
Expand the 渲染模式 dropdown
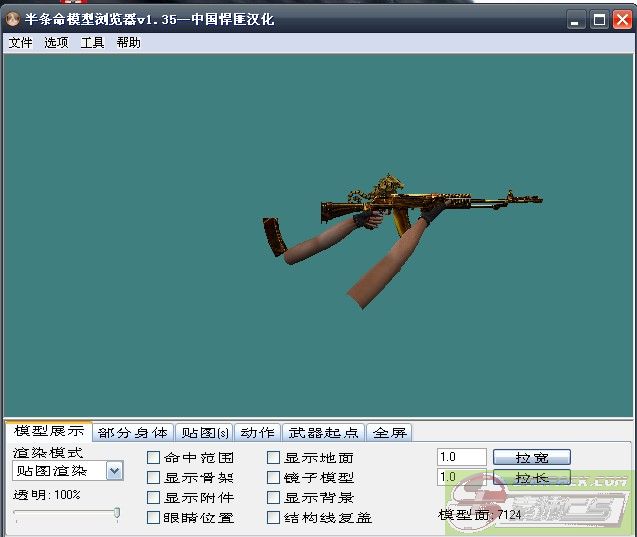[114, 471]
